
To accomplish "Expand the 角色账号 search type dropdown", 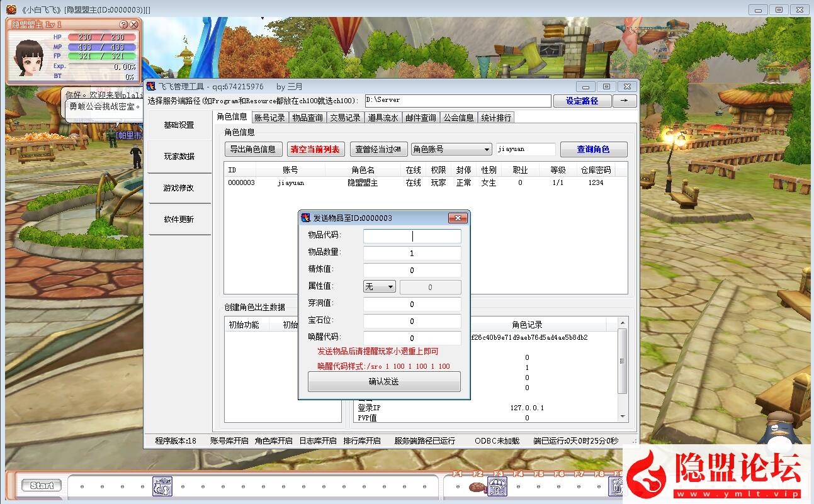I will [451, 149].
